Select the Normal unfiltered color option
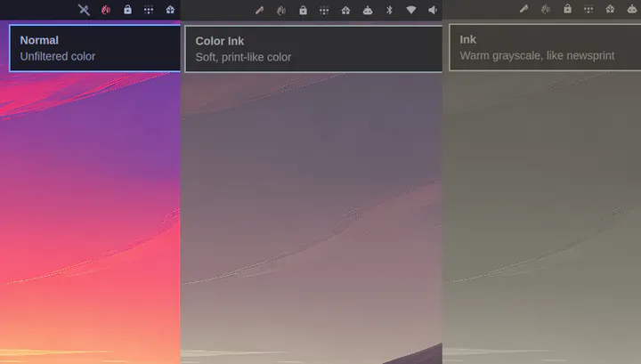 [95, 48]
